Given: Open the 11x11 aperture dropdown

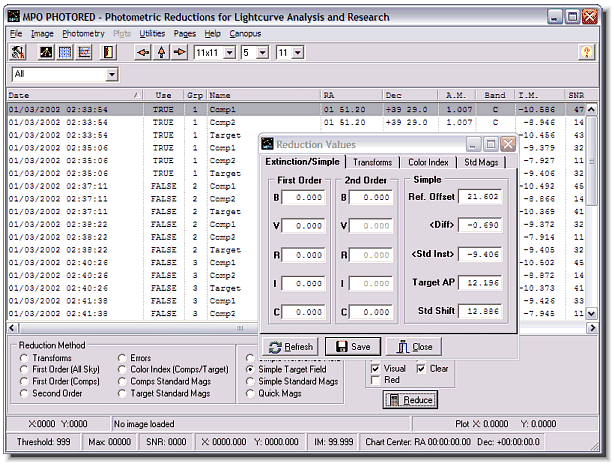Looking at the screenshot, I should coord(230,52).
